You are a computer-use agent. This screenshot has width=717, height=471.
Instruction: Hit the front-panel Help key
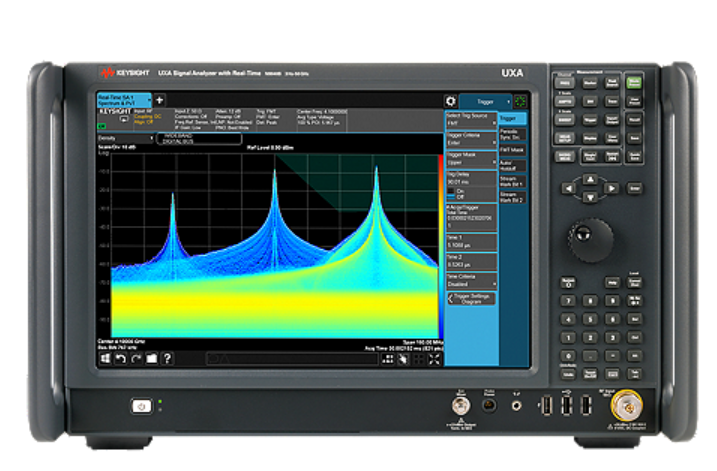612,283
